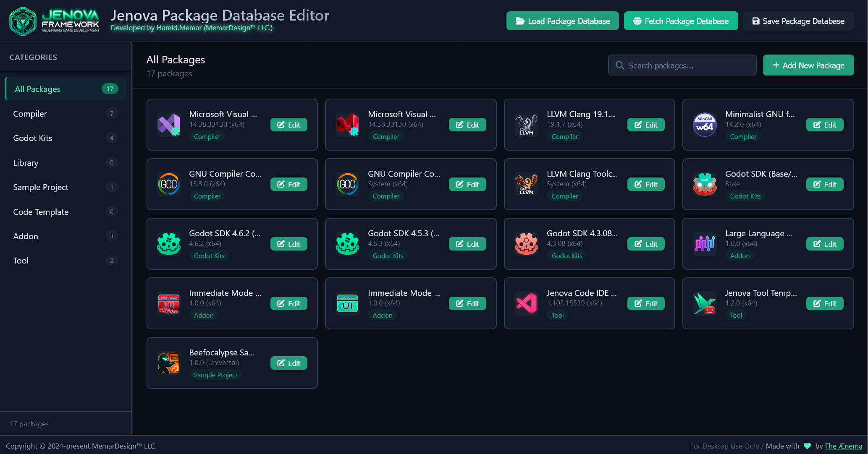868x454 pixels.
Task: Edit Godot SDK Base package
Action: (x=825, y=184)
